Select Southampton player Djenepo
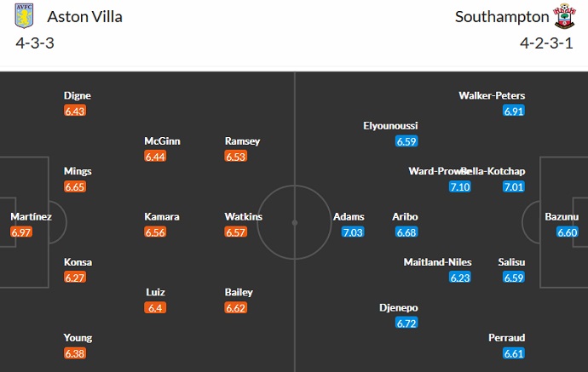The width and height of the screenshot is (588, 372). 399,307
